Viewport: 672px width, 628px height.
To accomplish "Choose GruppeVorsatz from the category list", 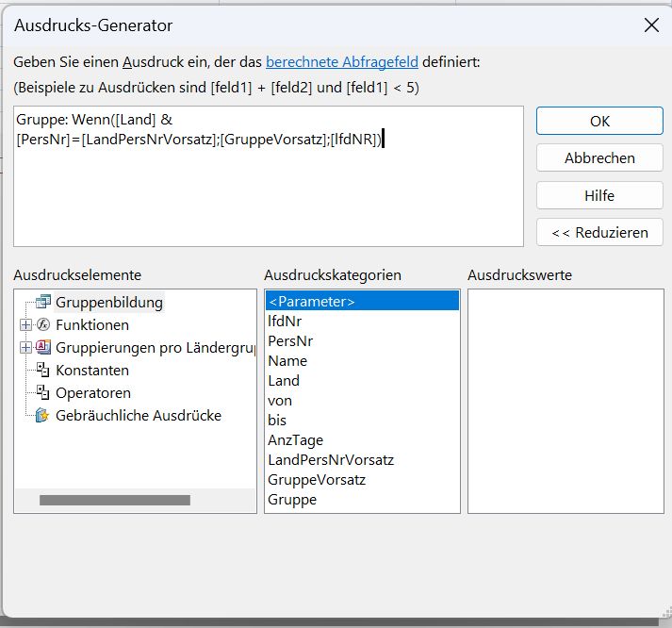I will coord(317,480).
